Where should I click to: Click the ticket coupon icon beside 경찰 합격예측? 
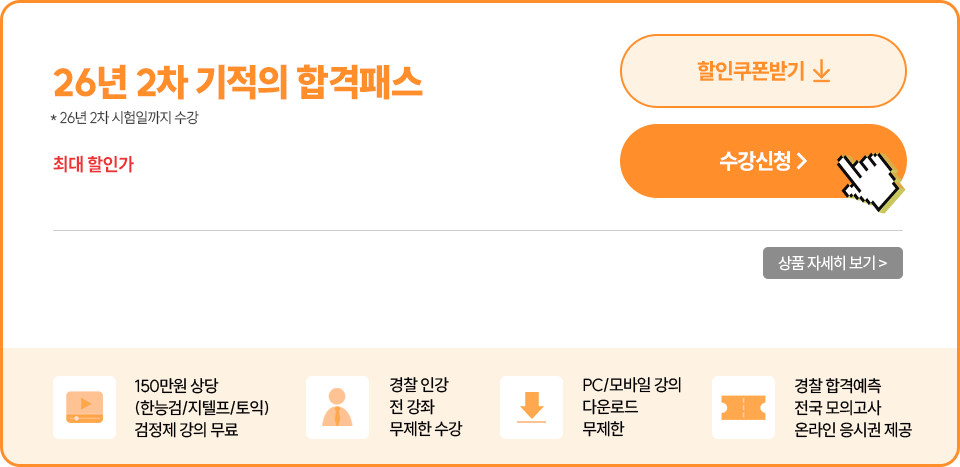[x=743, y=407]
